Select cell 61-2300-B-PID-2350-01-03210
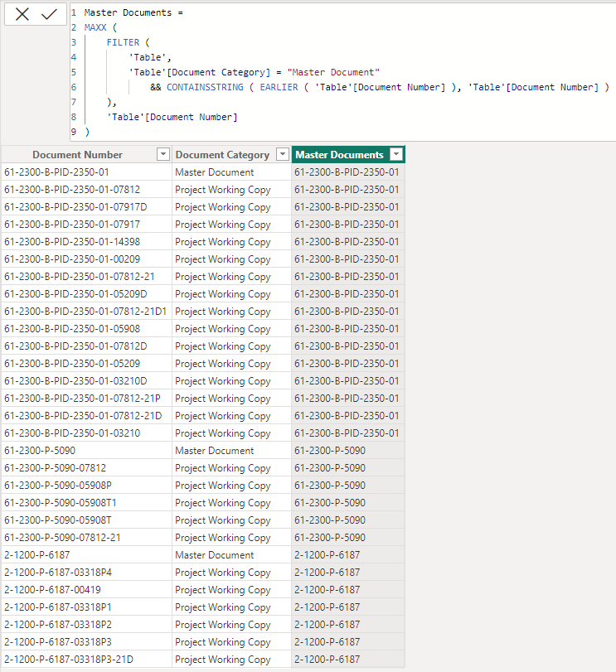Image resolution: width=616 pixels, height=672 pixels. (86, 433)
